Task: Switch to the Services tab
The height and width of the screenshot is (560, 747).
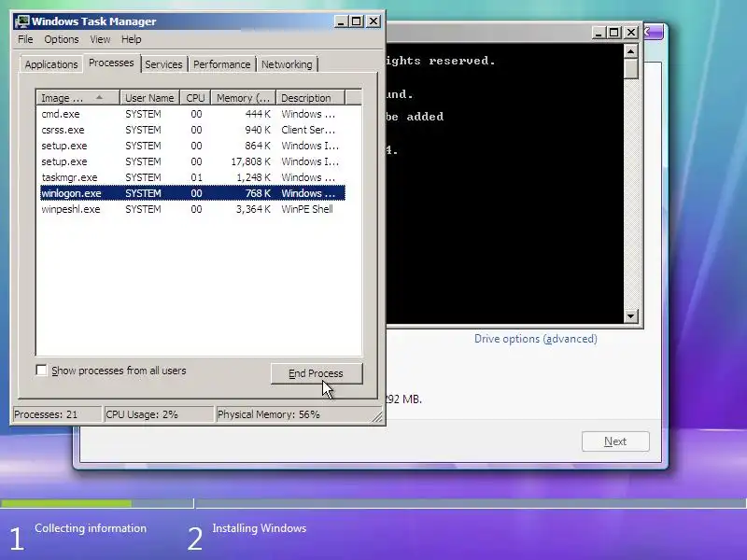Action: pos(164,64)
